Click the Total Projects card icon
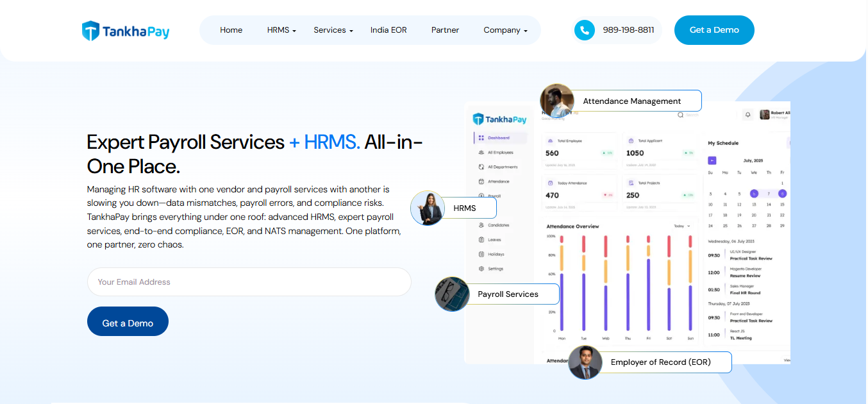Image resolution: width=868 pixels, height=404 pixels. 631,183
